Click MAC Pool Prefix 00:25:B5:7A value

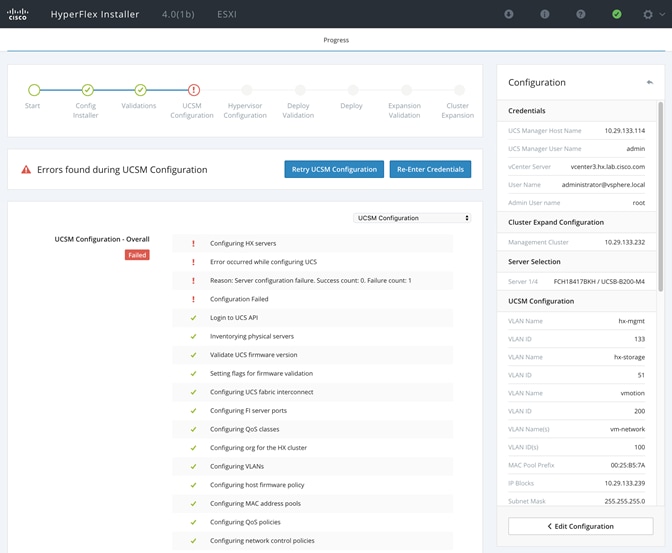tap(627, 465)
